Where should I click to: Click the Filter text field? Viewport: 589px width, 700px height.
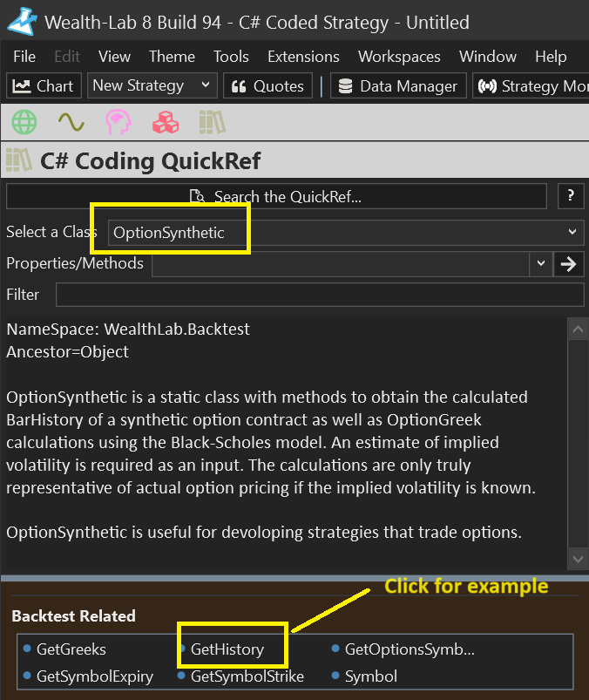(x=320, y=295)
